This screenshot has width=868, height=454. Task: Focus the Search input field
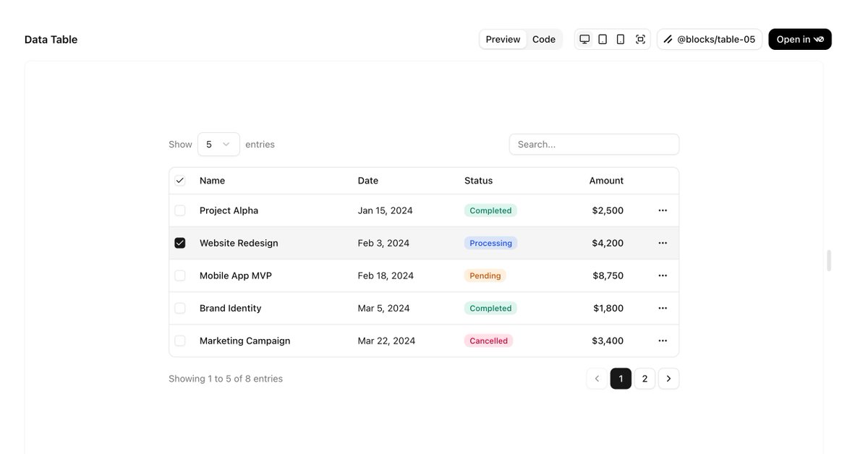coord(594,145)
